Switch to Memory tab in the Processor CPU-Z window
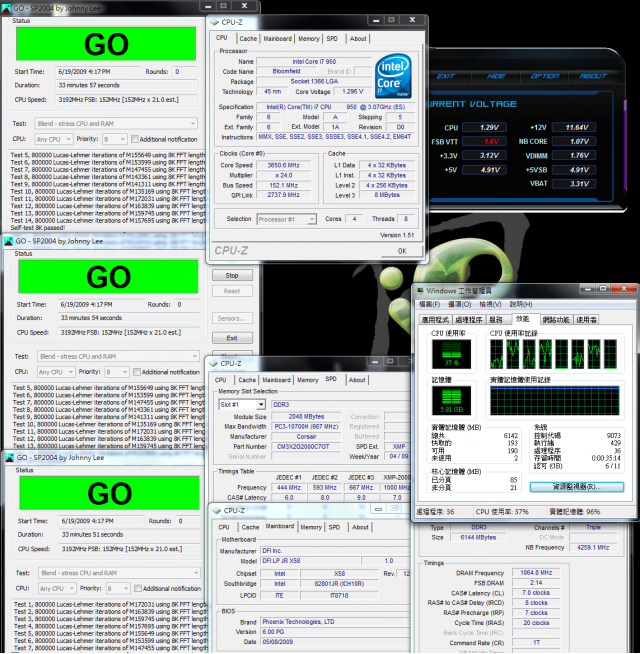640x654 pixels. tap(309, 38)
